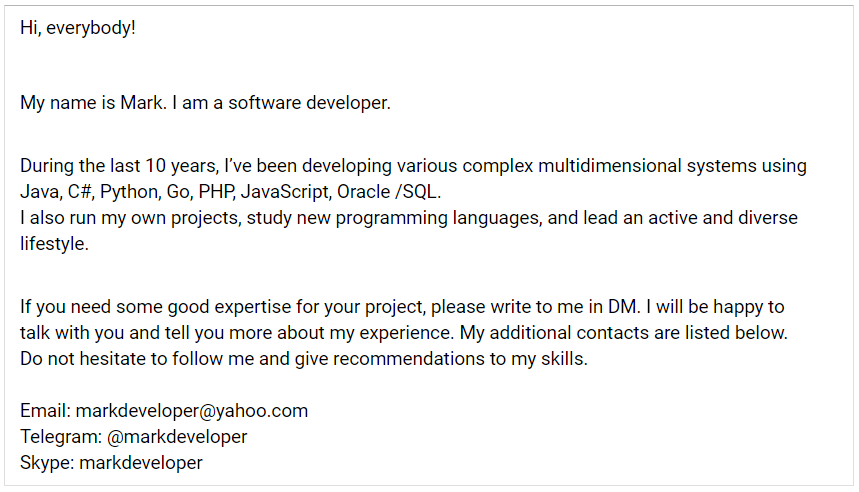Click the word "lifestyle."
The image size is (859, 492).
tap(54, 243)
